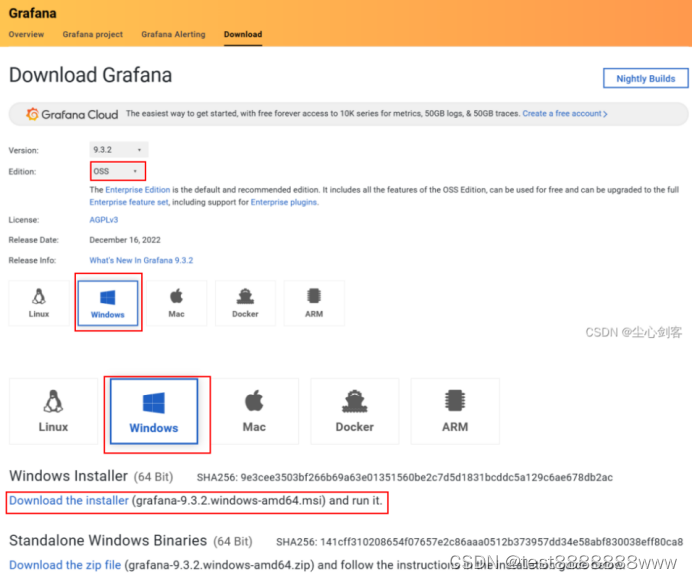The height and width of the screenshot is (579, 692).
Task: Select the Download tab
Action: [x=243, y=34]
